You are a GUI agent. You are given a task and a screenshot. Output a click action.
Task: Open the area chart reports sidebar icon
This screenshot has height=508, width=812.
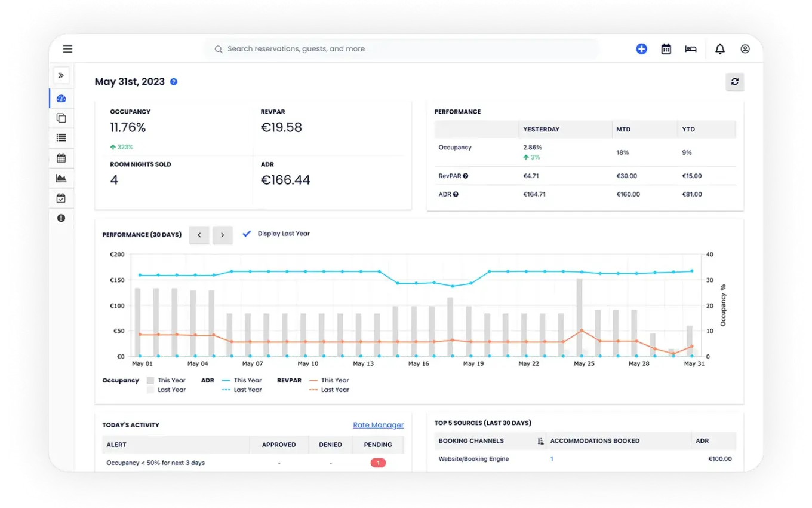point(61,178)
